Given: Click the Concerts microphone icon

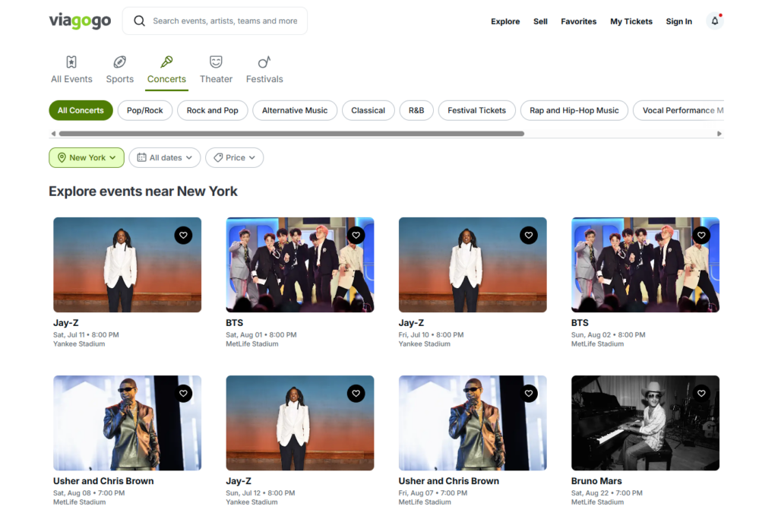Looking at the screenshot, I should click(x=166, y=62).
